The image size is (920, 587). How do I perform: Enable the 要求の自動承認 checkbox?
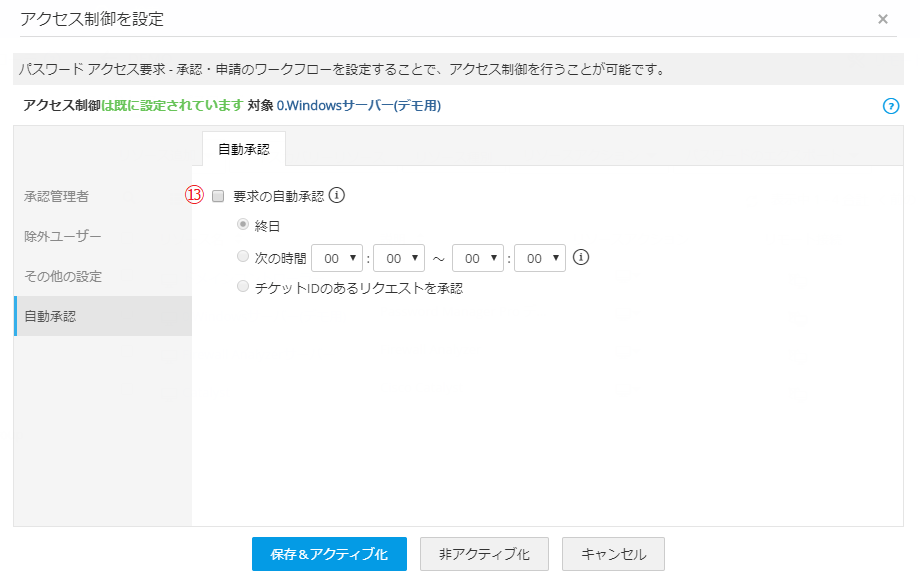coord(218,197)
